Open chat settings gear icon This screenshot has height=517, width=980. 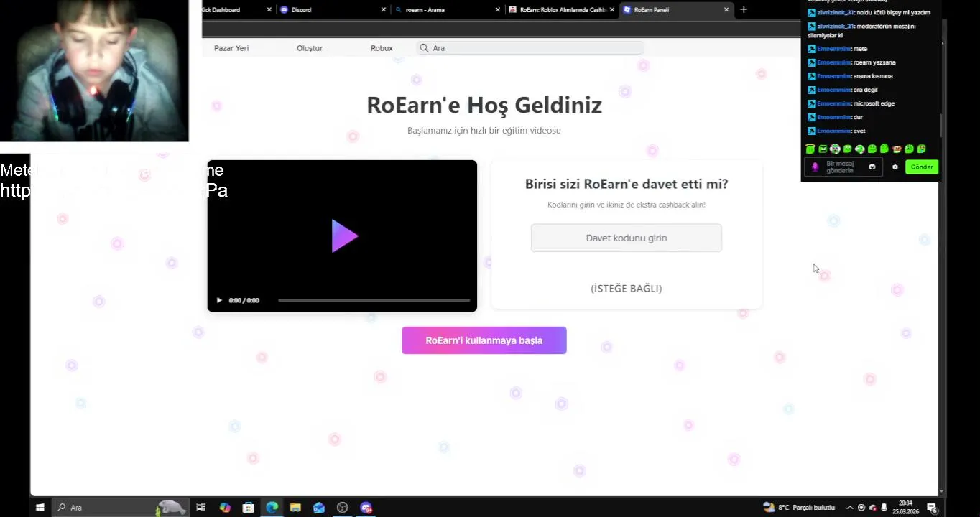[x=895, y=167]
